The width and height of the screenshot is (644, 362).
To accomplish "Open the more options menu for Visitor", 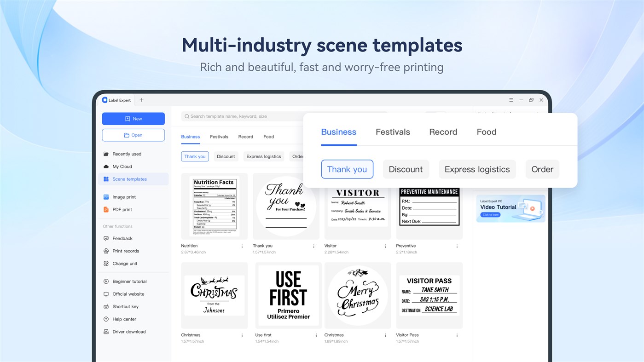I will [x=385, y=246].
